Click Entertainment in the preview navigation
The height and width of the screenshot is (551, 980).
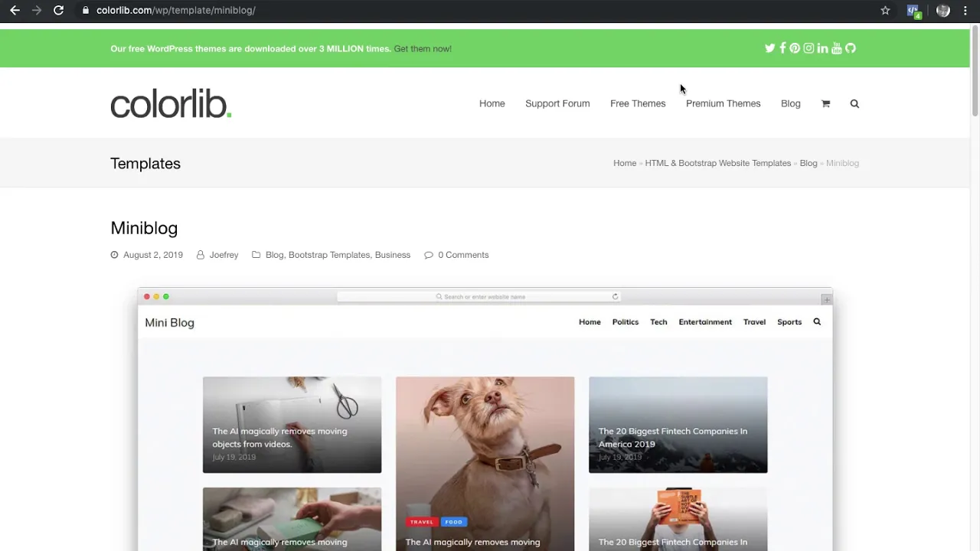tap(705, 322)
